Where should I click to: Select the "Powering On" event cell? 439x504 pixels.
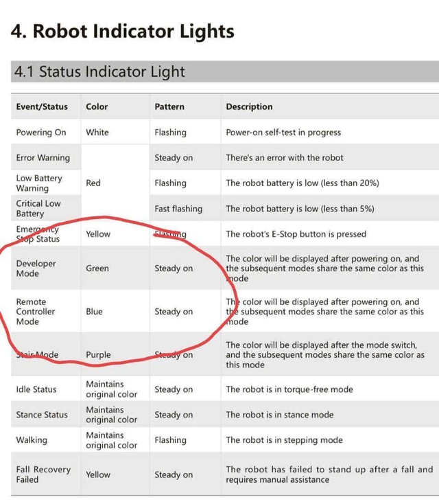coord(41,133)
